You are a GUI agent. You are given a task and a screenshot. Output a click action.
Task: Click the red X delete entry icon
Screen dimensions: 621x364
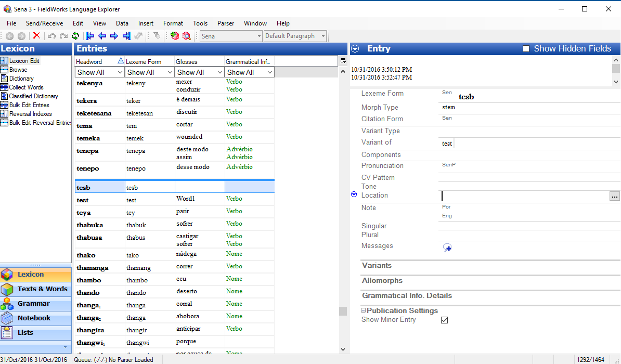tap(36, 36)
